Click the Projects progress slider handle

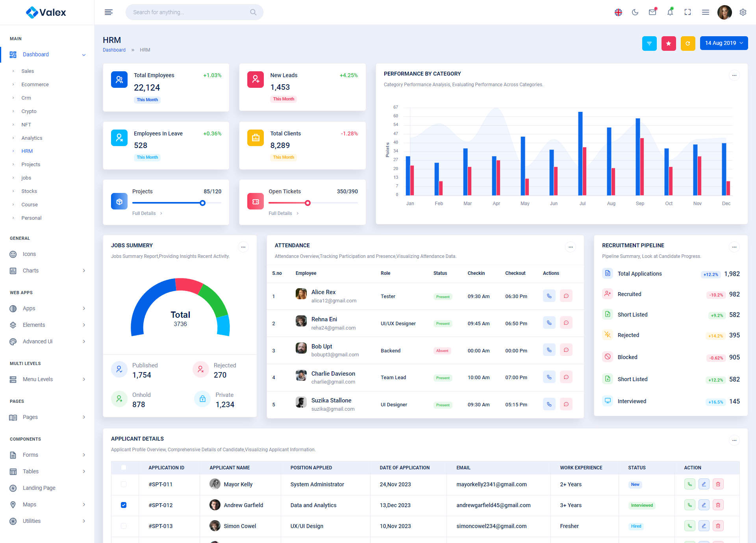pyautogui.click(x=202, y=203)
